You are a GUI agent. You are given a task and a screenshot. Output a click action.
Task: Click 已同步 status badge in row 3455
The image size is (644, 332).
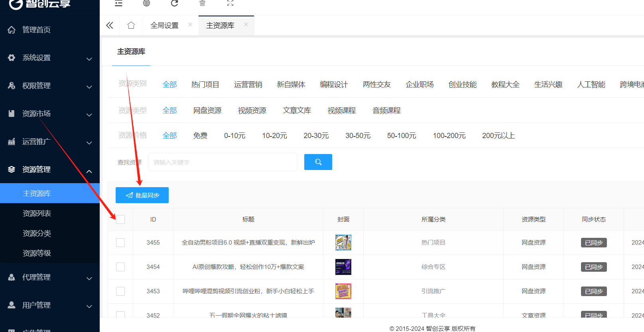[594, 243]
